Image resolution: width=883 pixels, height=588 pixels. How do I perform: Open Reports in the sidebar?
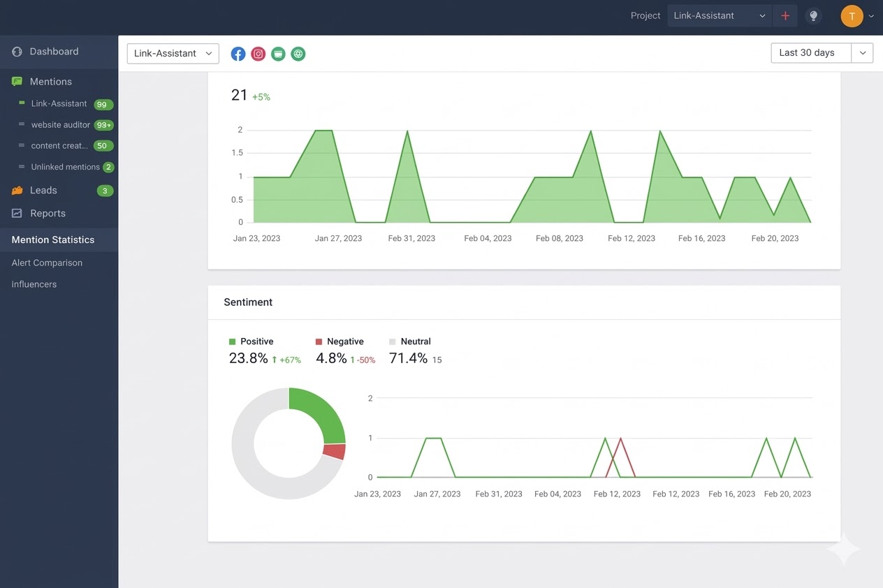click(48, 214)
